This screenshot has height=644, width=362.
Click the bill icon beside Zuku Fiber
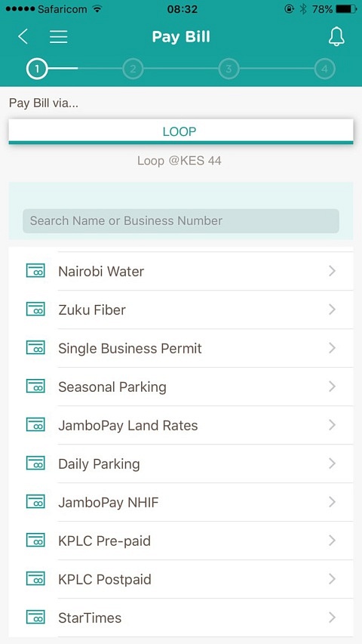35,310
